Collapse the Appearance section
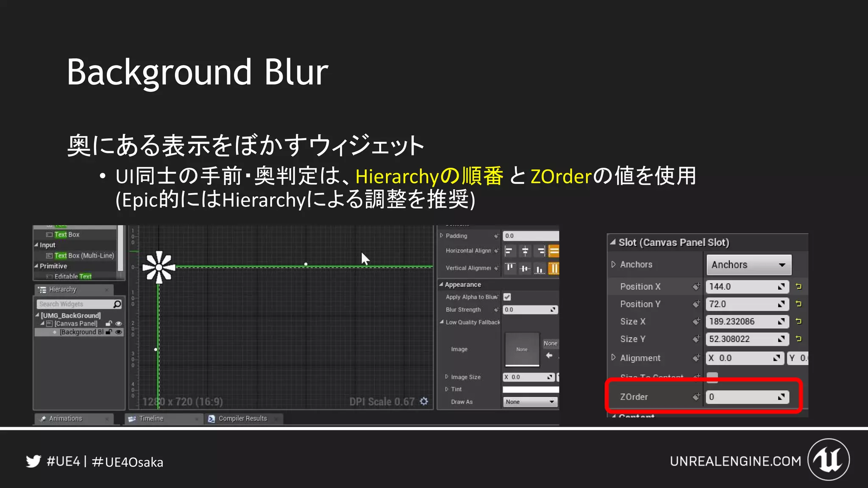Image resolution: width=868 pixels, height=488 pixels. pos(441,284)
